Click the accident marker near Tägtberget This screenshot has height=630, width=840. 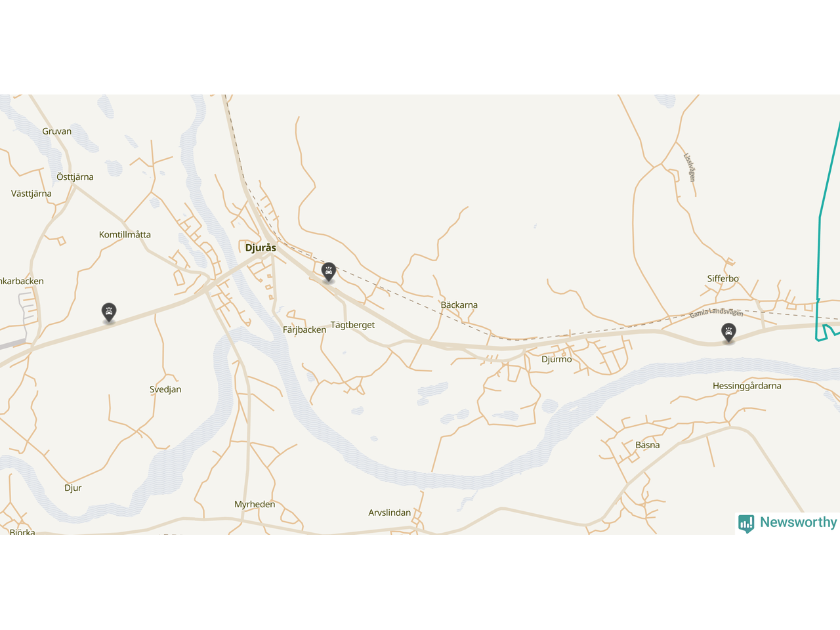[329, 272]
